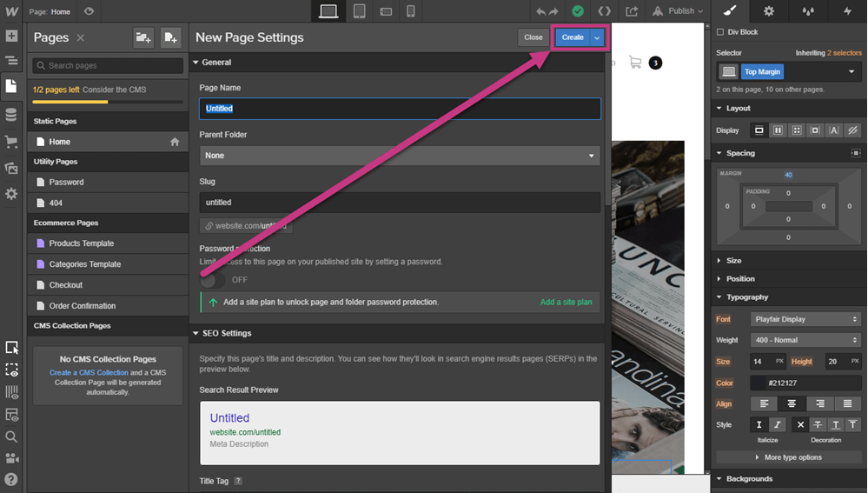
Task: Set display to None (hidden)
Action: coord(853,130)
